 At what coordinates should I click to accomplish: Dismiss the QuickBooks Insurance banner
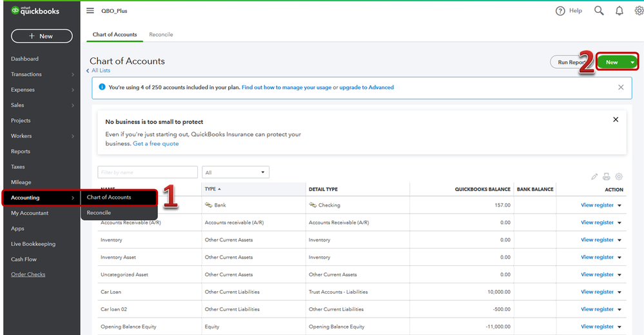[x=616, y=119]
